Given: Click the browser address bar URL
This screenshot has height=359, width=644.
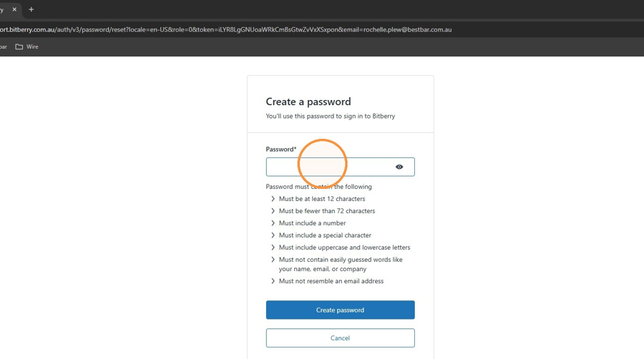Looking at the screenshot, I should coord(226,29).
